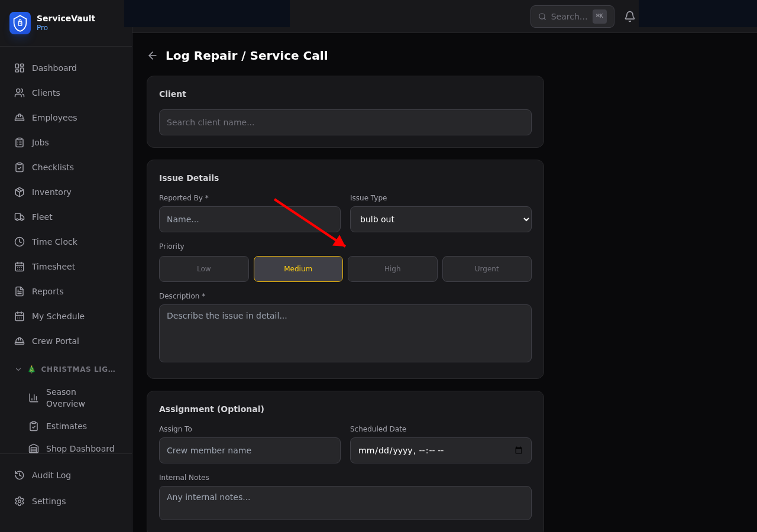Go back using the back arrow

click(152, 55)
